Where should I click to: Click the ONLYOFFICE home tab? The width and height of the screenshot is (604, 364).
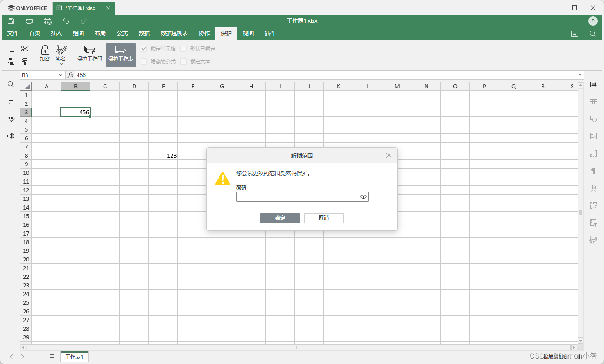pos(27,8)
